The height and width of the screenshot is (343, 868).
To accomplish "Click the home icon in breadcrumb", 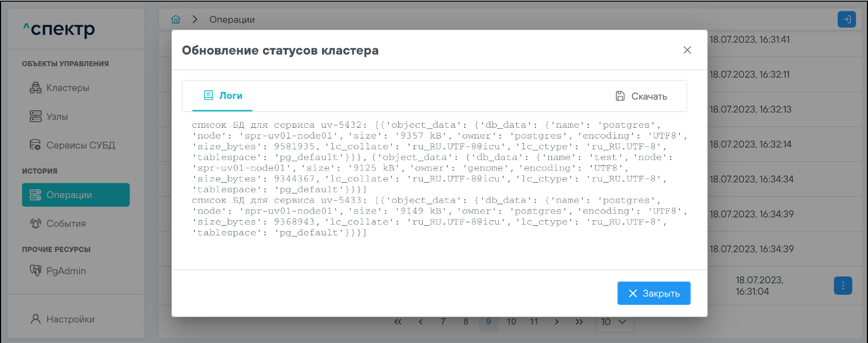I will (176, 19).
